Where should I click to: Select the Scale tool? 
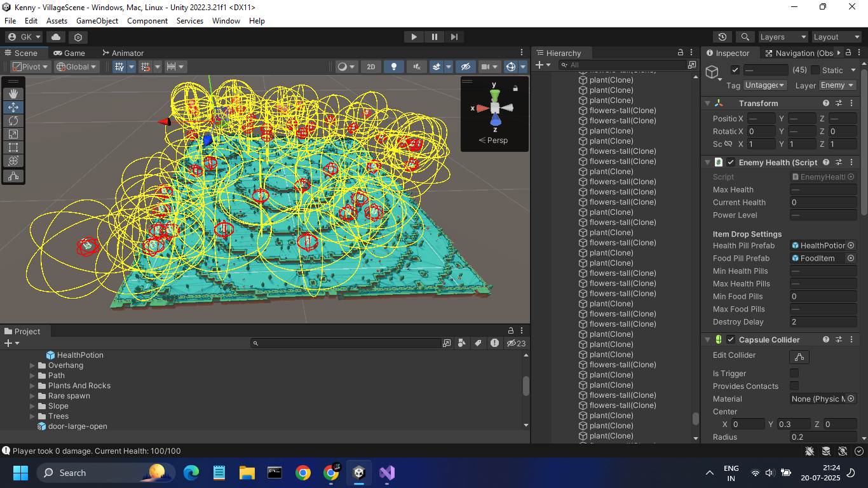(x=13, y=134)
